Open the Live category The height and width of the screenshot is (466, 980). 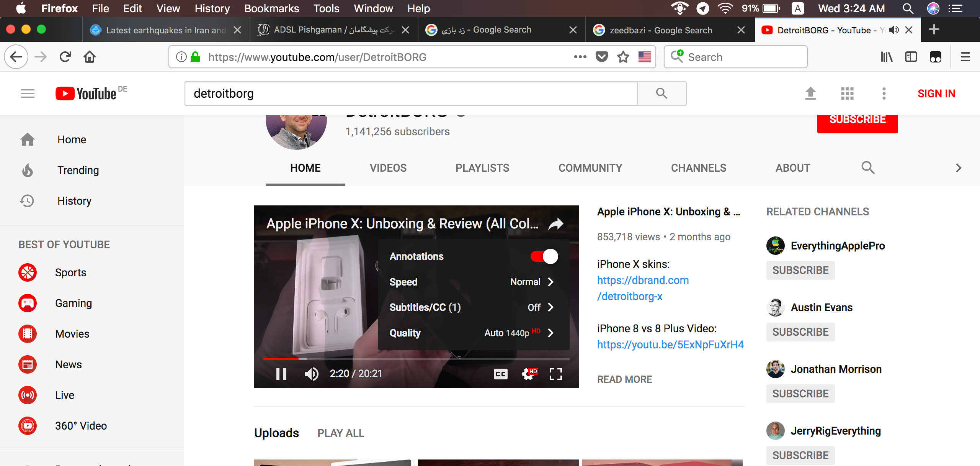[x=92, y=395]
